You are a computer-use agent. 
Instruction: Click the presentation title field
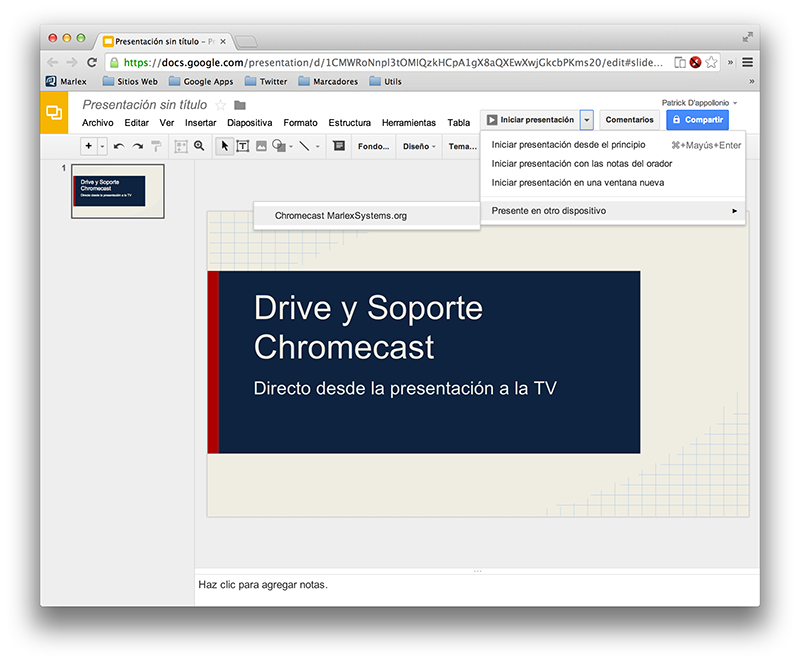coord(145,105)
